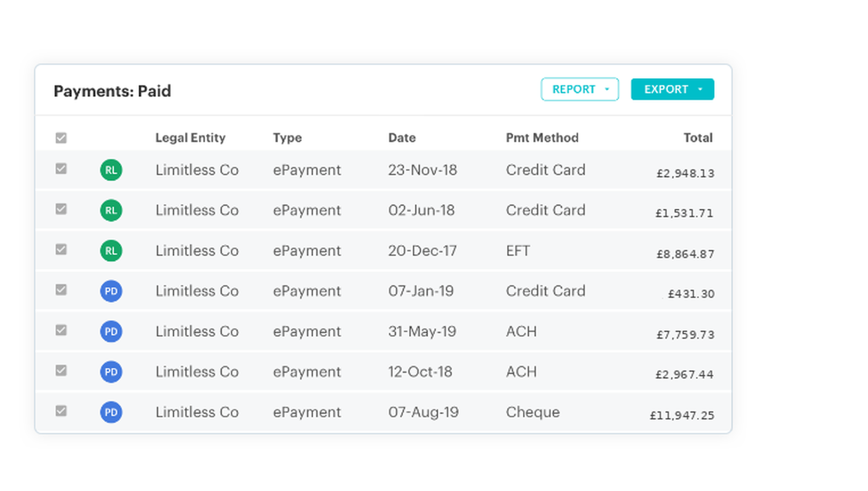Click Credit Card in the 07-Jan-19 row
This screenshot has width=868, height=491.
pos(545,291)
